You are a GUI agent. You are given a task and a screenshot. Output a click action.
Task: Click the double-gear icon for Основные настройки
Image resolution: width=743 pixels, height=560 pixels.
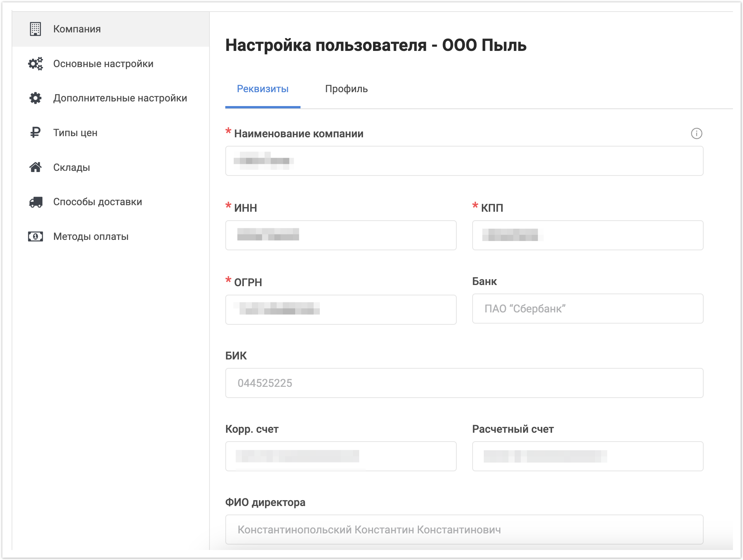coord(35,64)
